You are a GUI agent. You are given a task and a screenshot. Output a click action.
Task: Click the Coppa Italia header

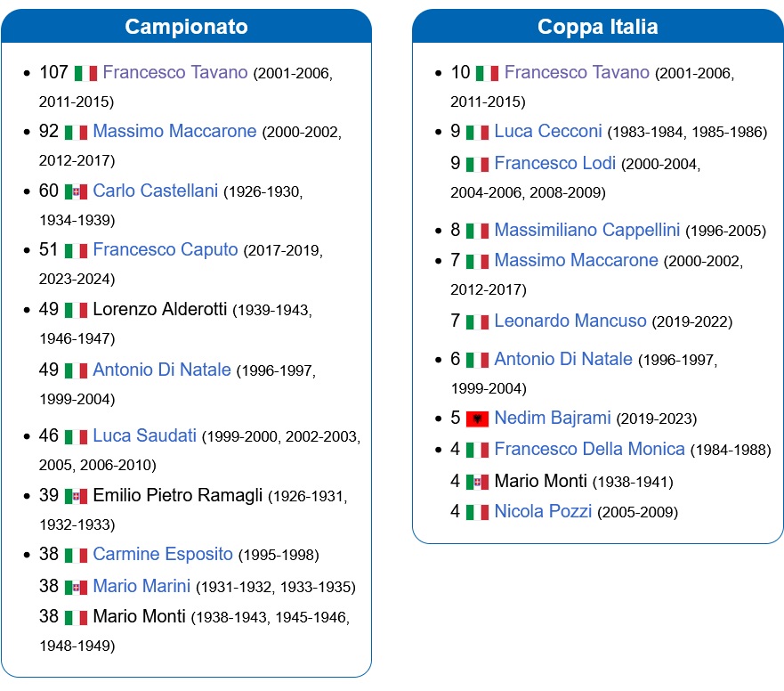pyautogui.click(x=597, y=27)
